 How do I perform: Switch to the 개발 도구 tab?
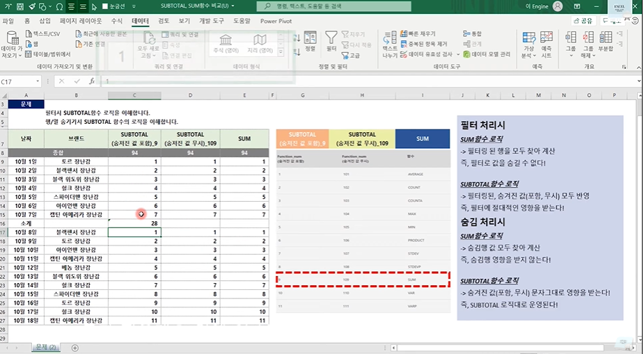pyautogui.click(x=212, y=21)
